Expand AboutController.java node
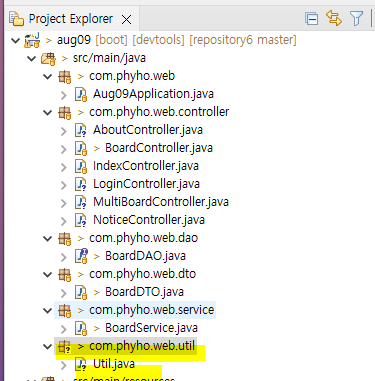This screenshot has height=381, width=375. [64, 131]
